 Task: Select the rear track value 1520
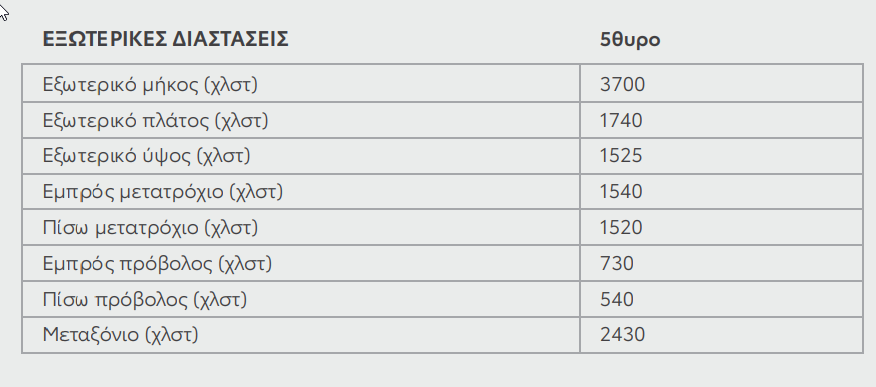[x=621, y=228]
